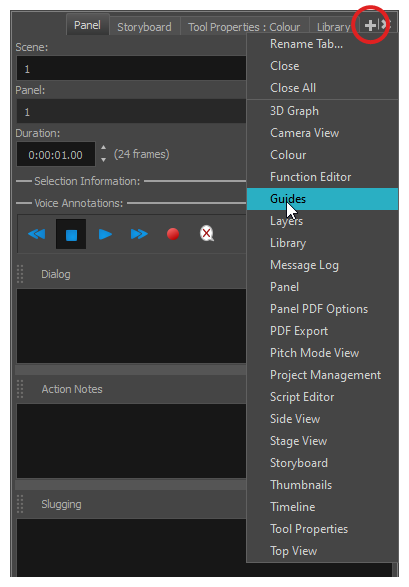Click the Action Notes drag handle
Image resolution: width=409 pixels, height=587 pixels.
point(20,389)
